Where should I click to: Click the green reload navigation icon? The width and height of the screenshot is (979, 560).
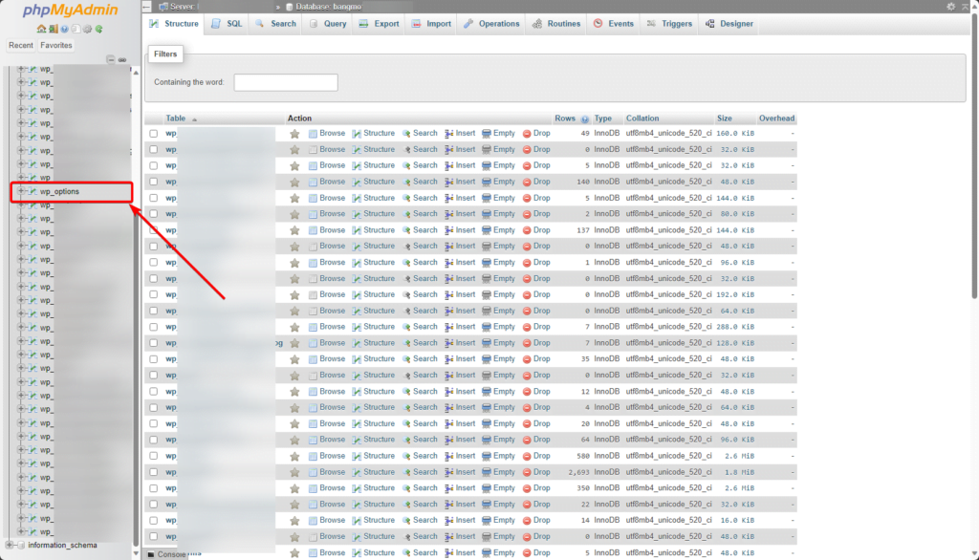tap(98, 29)
